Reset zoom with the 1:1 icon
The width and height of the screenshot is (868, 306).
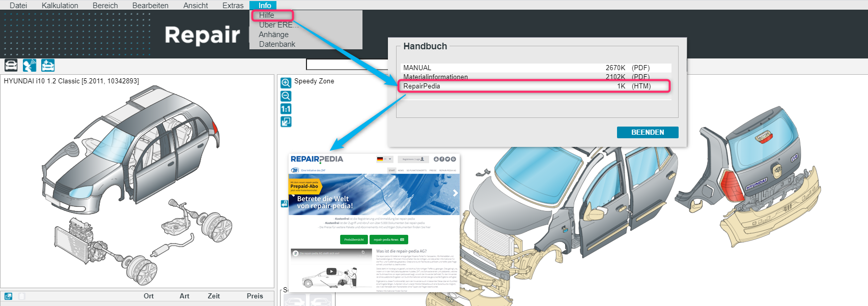pyautogui.click(x=286, y=109)
